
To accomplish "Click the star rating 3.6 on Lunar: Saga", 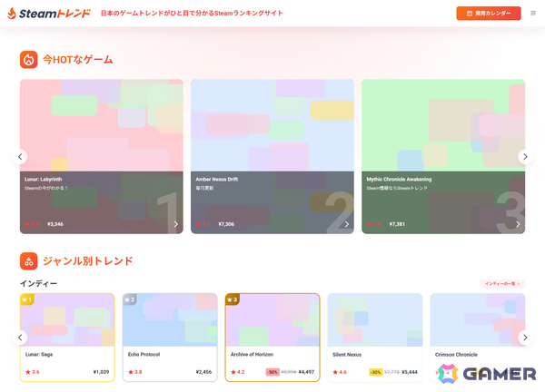I will coord(33,372).
